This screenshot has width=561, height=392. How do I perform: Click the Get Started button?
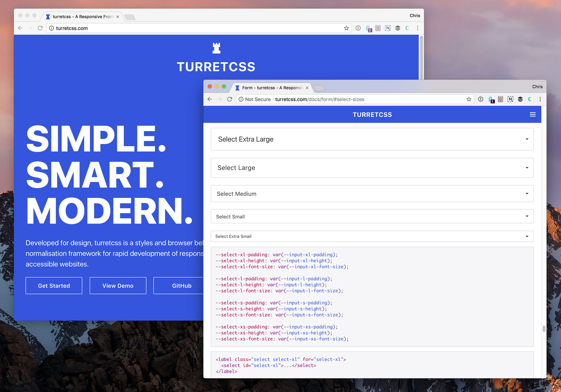54,286
